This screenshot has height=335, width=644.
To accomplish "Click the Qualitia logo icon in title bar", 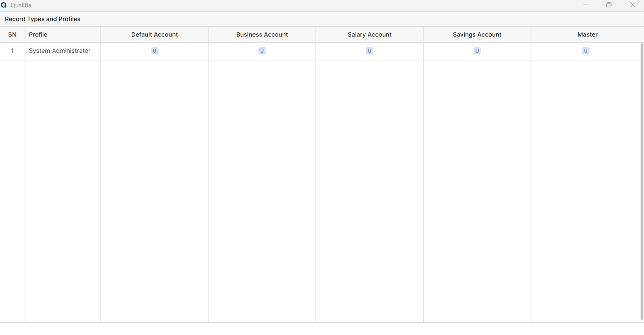I will 4,5.
